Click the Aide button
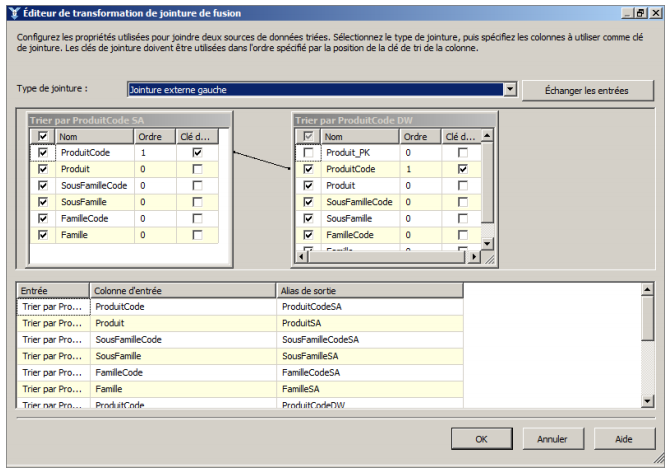 coord(624,439)
